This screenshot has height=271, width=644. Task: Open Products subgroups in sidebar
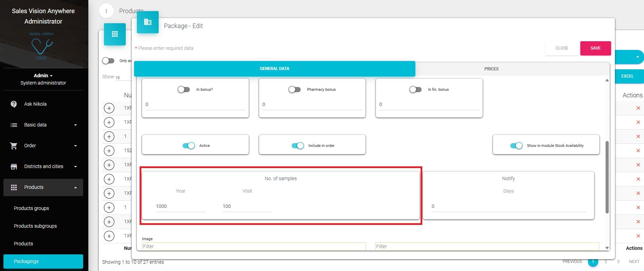coord(35,226)
